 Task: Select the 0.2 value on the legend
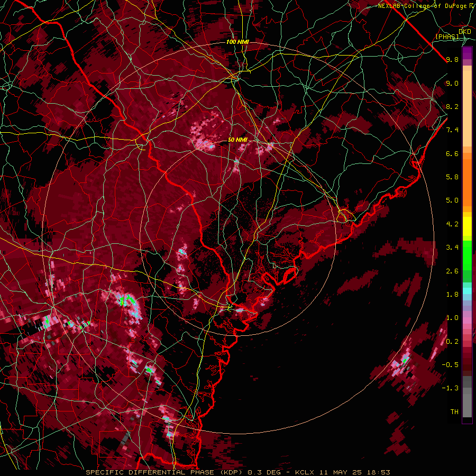(452, 342)
